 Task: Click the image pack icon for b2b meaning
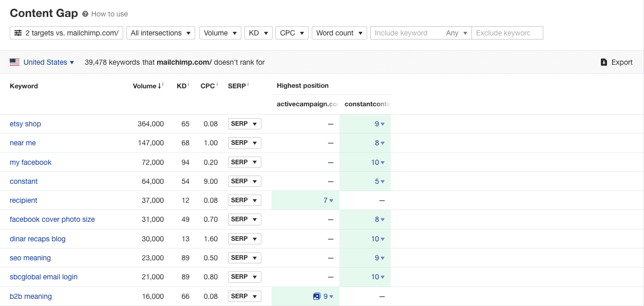316,296
